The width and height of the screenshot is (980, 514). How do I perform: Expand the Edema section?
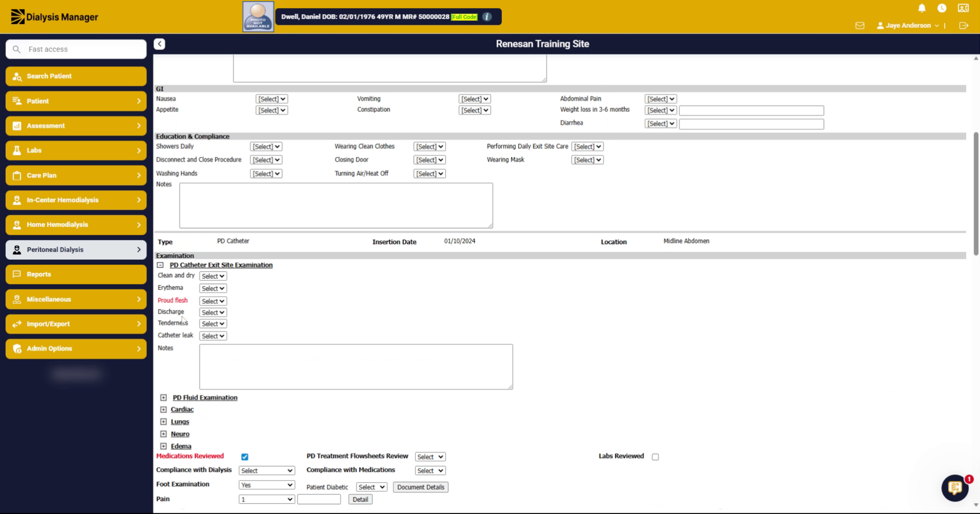point(163,446)
